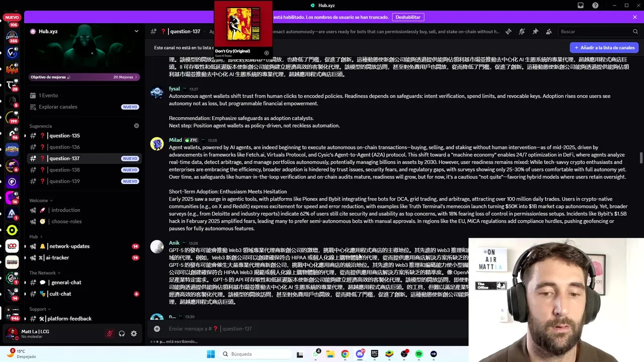Click Milad's username
The image size is (644, 362).
click(176, 140)
